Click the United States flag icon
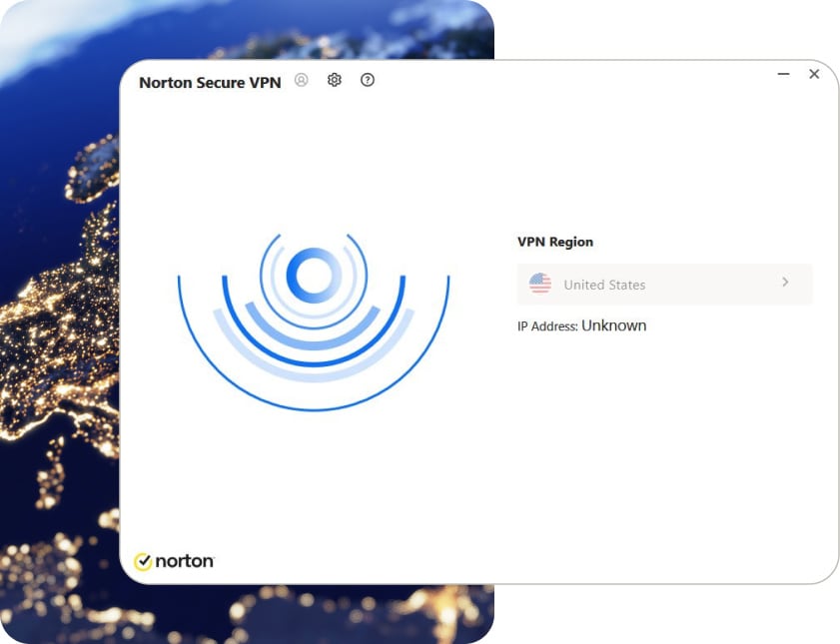840x644 pixels. (x=540, y=284)
